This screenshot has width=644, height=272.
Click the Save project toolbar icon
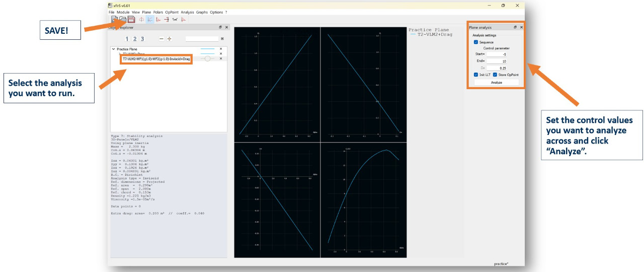pyautogui.click(x=131, y=20)
